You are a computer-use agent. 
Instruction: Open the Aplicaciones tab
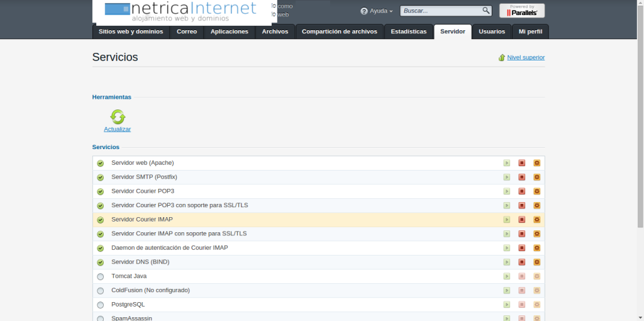coord(230,31)
